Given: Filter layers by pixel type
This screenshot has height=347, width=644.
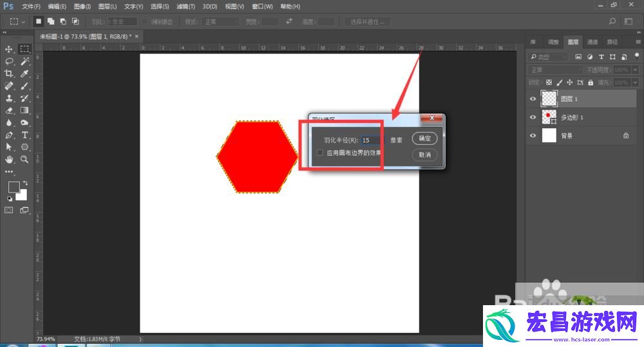Looking at the screenshot, I should point(578,57).
